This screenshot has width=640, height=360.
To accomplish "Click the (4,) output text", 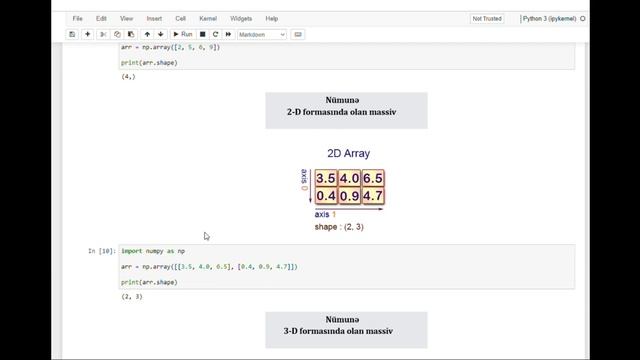I will click(128, 77).
